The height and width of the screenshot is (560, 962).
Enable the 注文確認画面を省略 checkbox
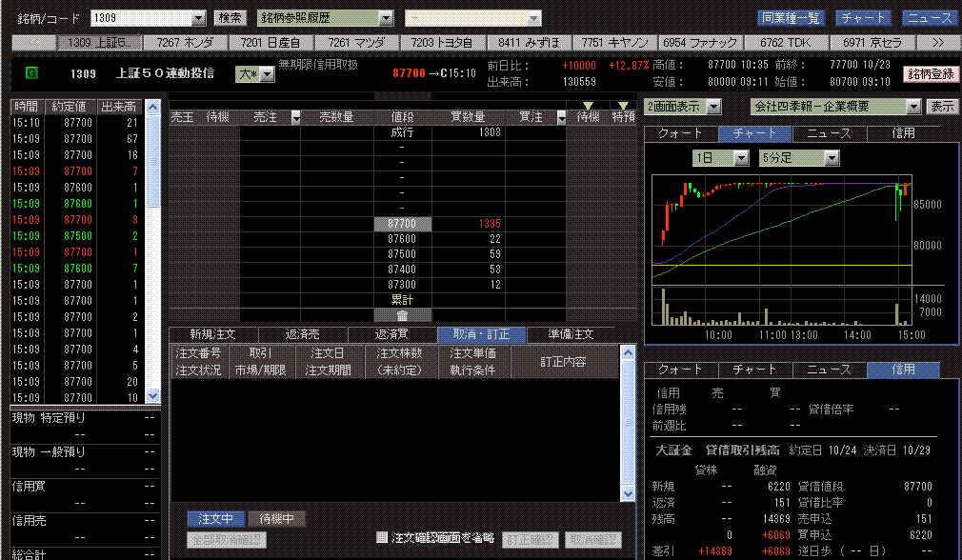(382, 538)
